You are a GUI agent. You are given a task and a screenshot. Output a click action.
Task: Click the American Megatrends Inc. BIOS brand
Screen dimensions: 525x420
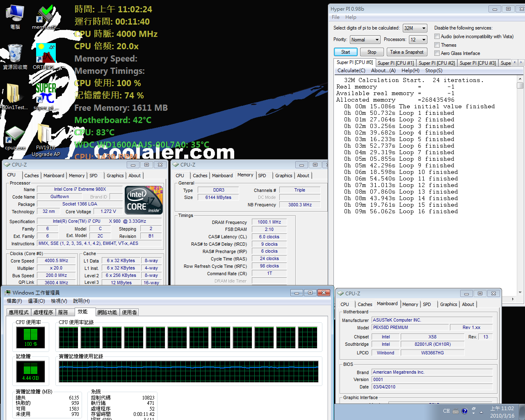click(432, 372)
